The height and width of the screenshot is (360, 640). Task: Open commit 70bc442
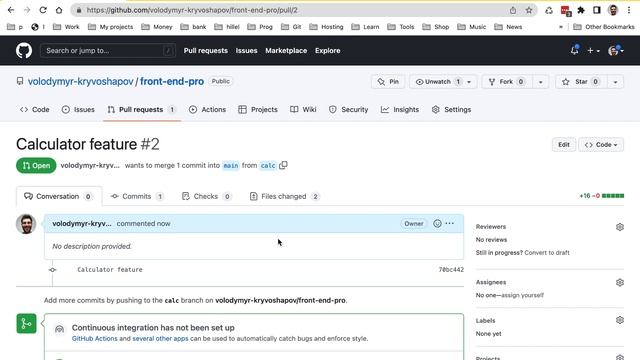[x=451, y=269]
